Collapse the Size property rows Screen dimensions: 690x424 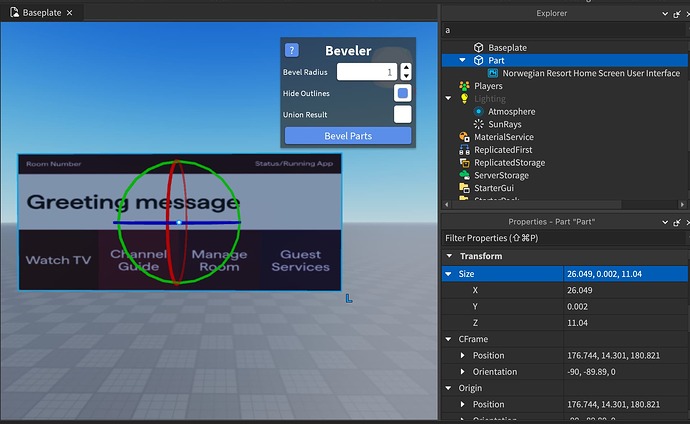click(448, 274)
